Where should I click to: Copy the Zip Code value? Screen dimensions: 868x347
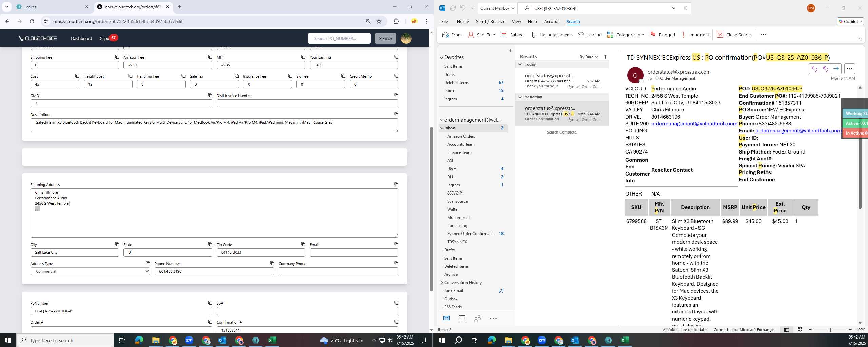point(303,244)
